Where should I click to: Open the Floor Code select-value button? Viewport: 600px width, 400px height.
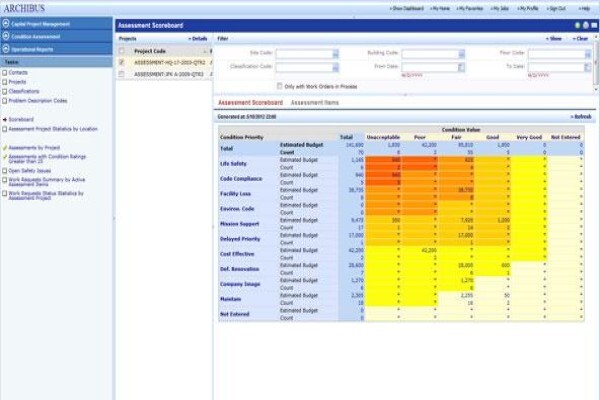pyautogui.click(x=588, y=54)
